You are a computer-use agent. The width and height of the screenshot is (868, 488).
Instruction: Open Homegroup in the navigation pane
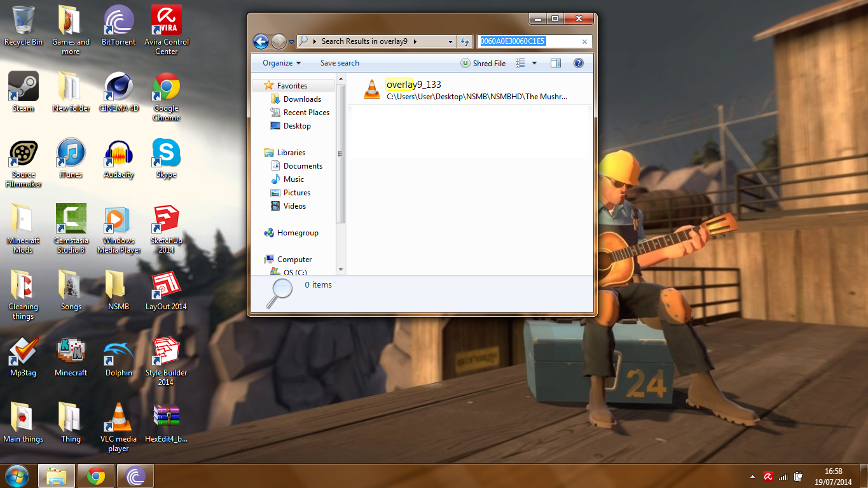coord(298,233)
